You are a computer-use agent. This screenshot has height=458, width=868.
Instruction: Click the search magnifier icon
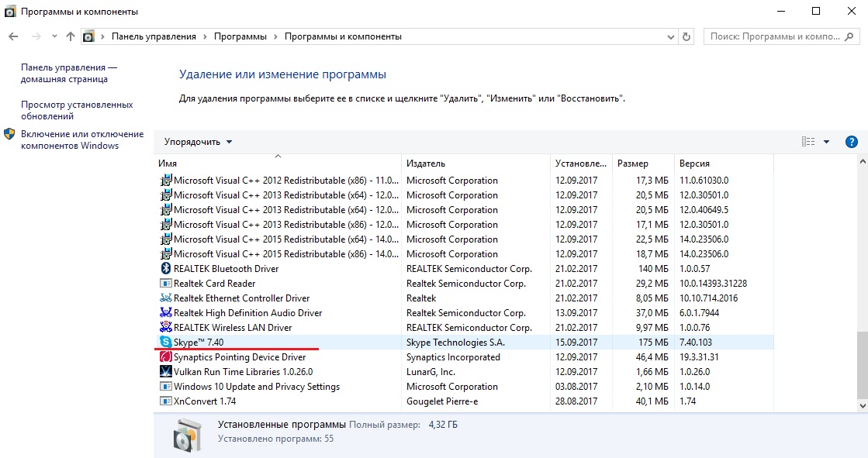coord(849,36)
